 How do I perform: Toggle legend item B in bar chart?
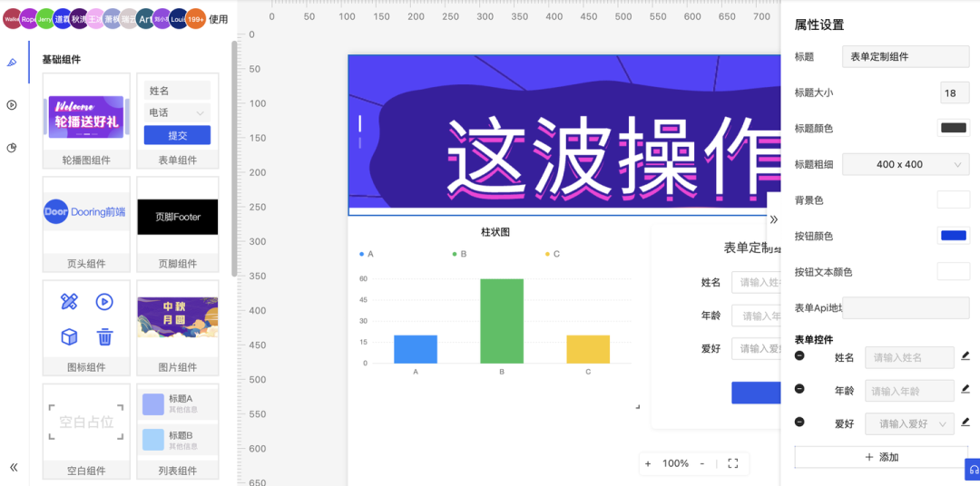click(x=459, y=254)
